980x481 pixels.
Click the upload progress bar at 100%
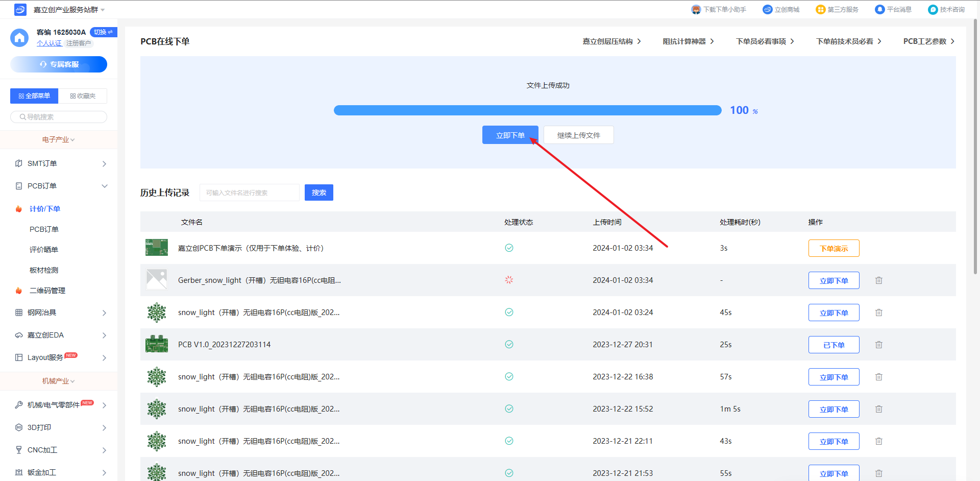528,110
